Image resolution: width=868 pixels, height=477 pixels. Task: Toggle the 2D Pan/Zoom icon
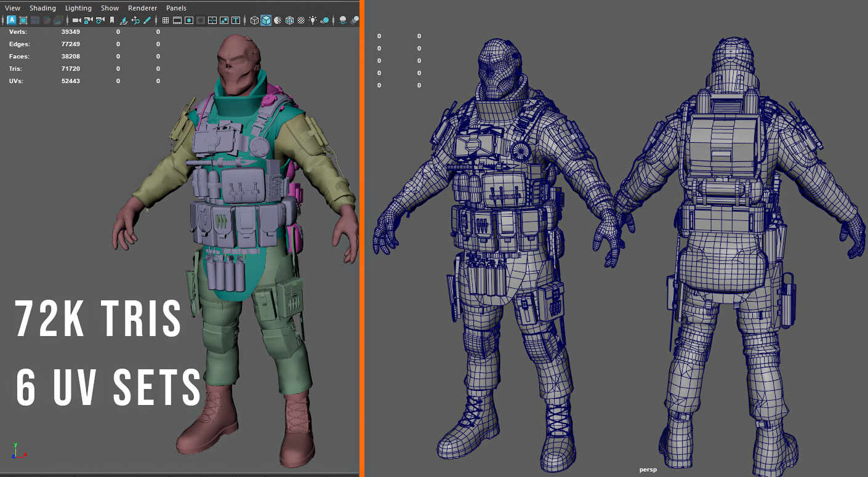pos(135,20)
